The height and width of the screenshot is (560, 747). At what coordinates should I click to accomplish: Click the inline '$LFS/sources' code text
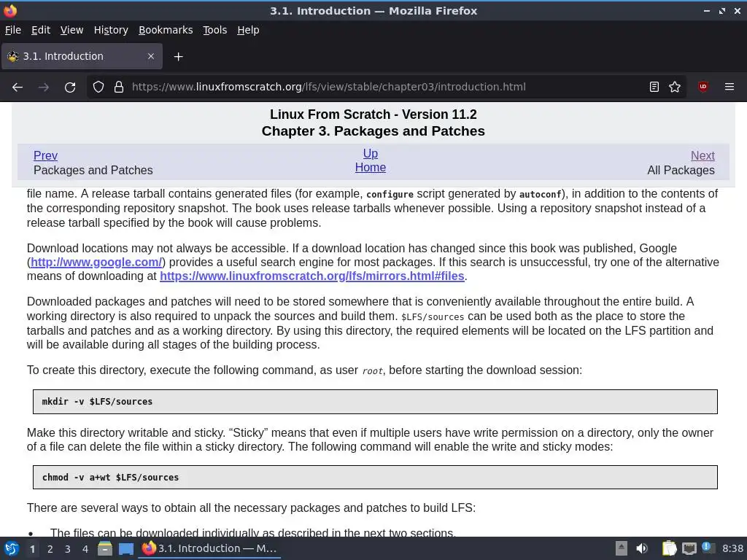pos(433,317)
